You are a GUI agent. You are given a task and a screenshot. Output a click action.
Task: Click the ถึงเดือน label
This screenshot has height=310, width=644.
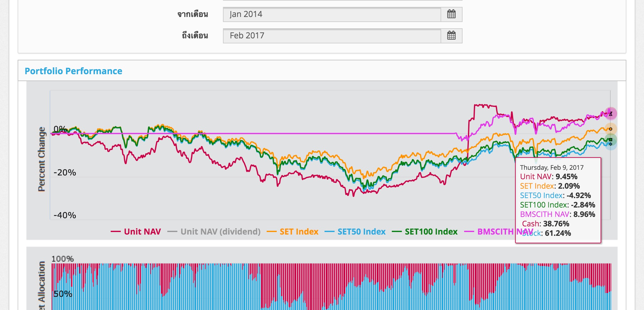coord(195,36)
